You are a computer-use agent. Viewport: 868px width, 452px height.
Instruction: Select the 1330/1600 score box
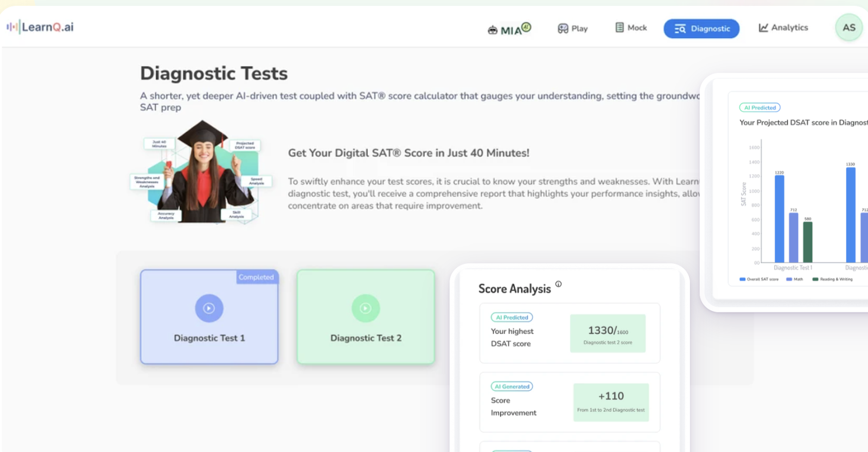click(x=608, y=333)
